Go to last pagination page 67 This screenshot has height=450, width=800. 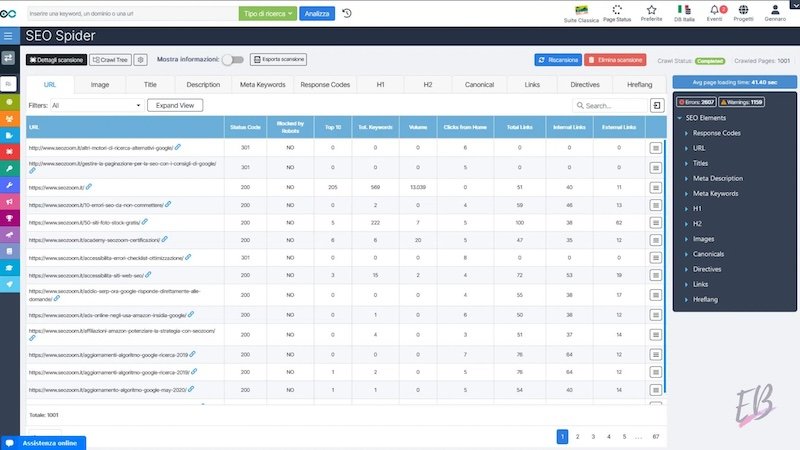[656, 437]
